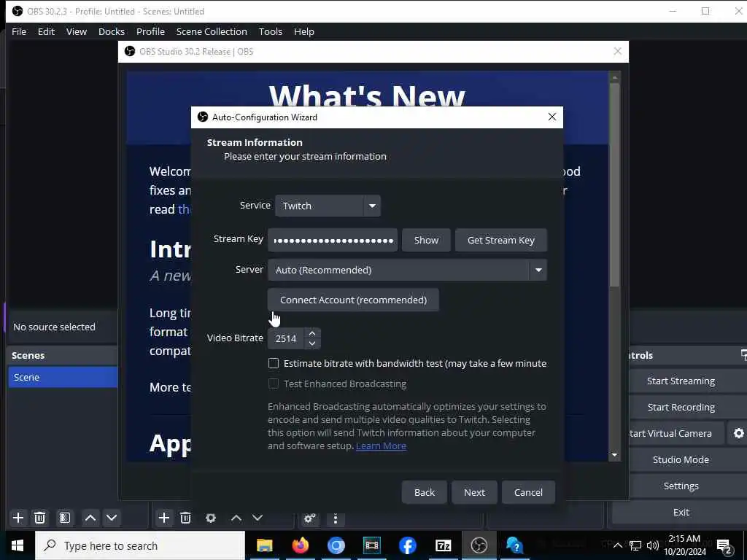Image resolution: width=747 pixels, height=560 pixels.
Task: Open the View menu
Action: 76,31
